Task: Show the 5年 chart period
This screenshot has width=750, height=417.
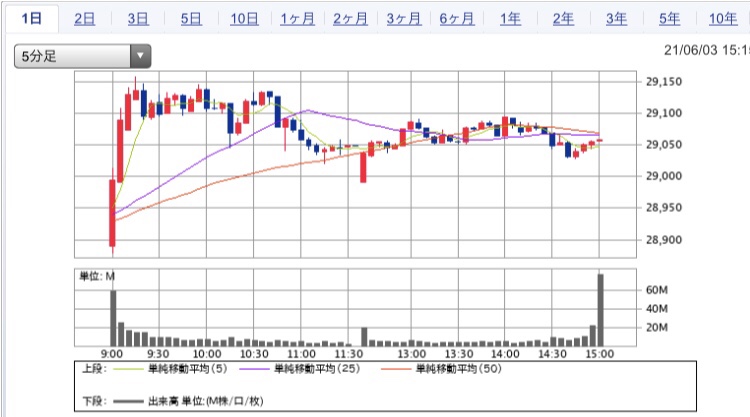Action: tap(669, 19)
